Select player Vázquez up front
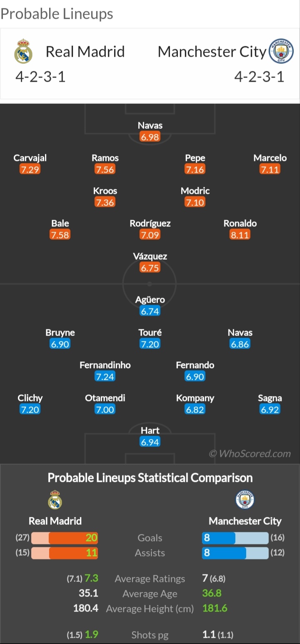Image resolution: width=300 pixels, height=644 pixels. pyautogui.click(x=150, y=256)
